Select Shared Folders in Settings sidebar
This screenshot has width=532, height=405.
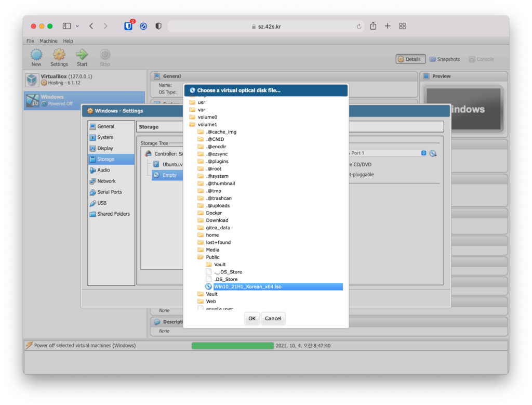(111, 214)
